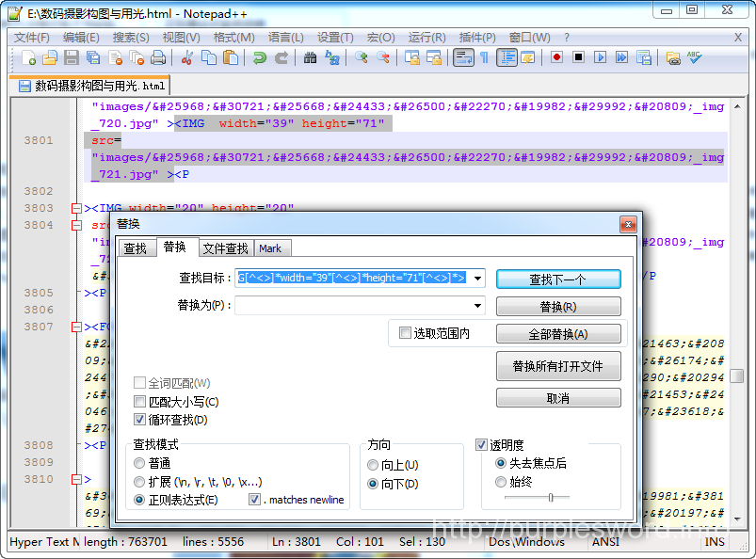Click the New file toolbar icon
The height and width of the screenshot is (559, 756).
pos(28,57)
